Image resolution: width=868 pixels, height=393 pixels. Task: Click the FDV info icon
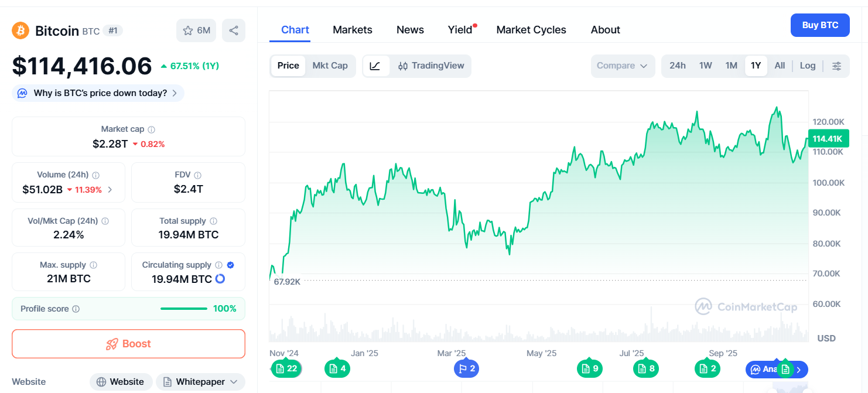[x=197, y=175]
